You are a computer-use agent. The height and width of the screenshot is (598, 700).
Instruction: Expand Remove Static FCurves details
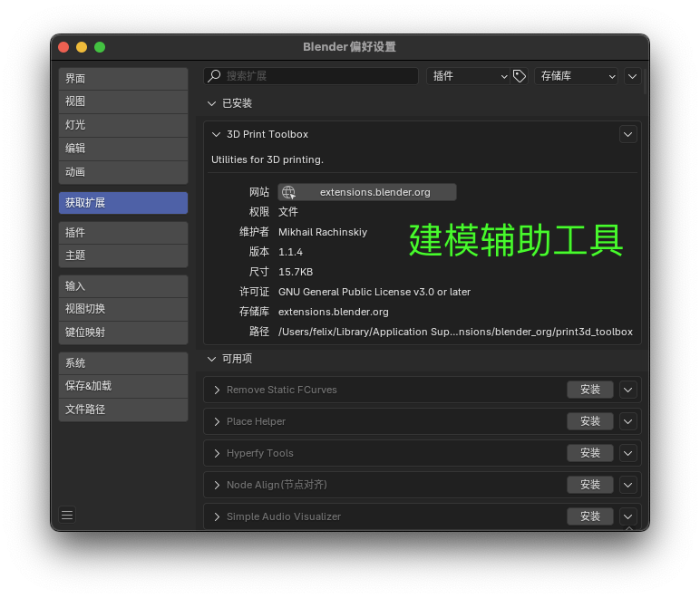(217, 390)
